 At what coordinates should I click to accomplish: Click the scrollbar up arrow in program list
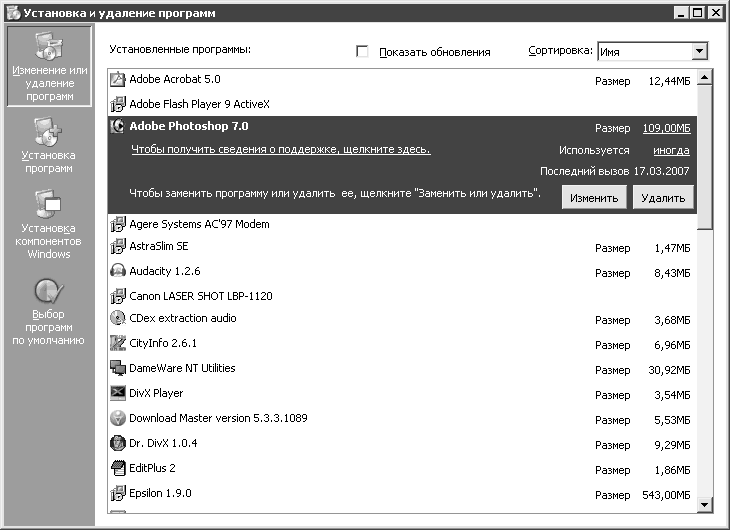click(705, 77)
